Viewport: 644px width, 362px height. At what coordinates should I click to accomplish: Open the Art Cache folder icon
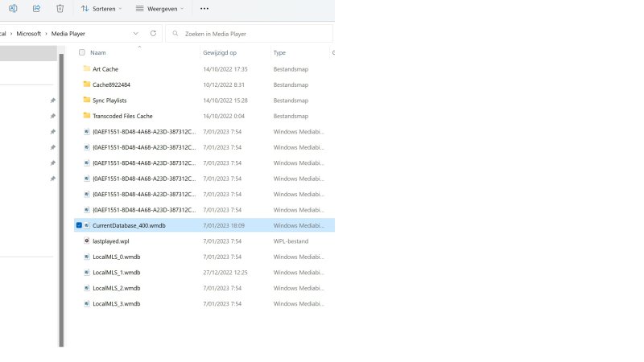[86, 69]
